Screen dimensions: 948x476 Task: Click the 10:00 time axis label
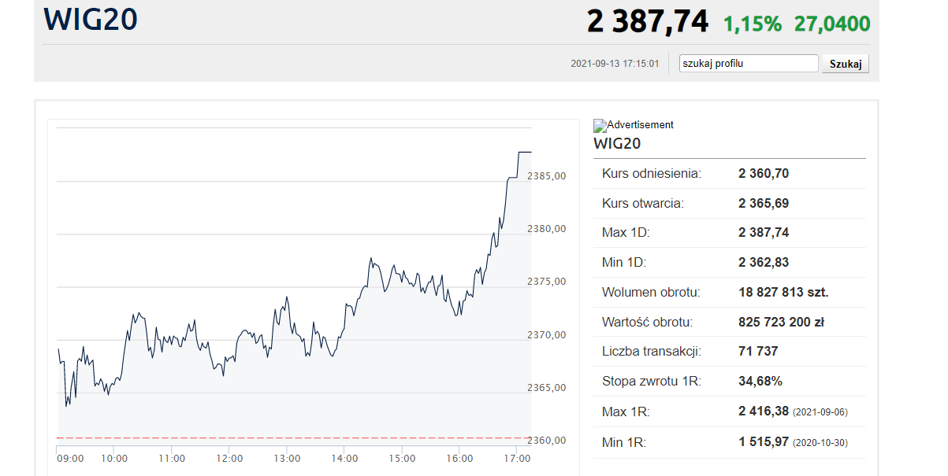[x=114, y=458]
